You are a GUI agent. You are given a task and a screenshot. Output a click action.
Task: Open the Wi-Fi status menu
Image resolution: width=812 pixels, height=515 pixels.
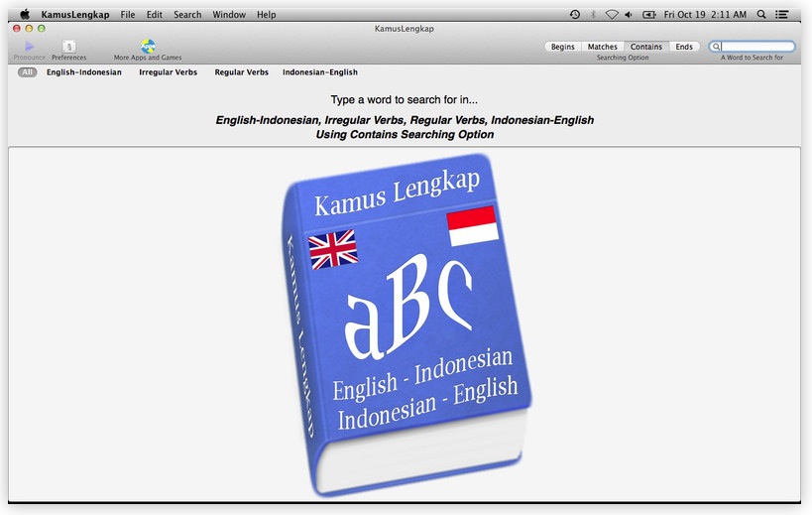point(612,15)
